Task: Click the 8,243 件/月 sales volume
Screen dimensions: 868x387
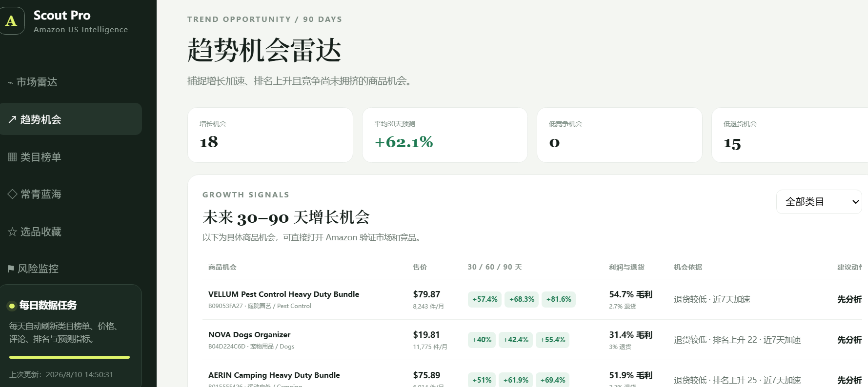Action: point(428,307)
